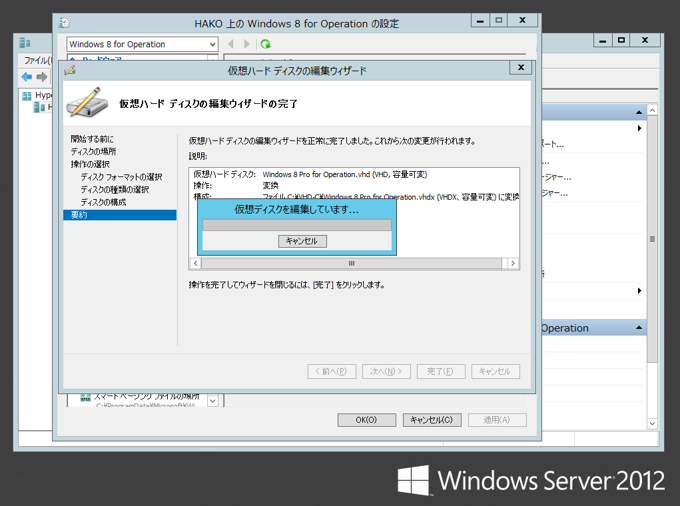Screen dimensions: 680x506
Task: Click the forward arrow in the settings window toolbar
Action: 246,44
